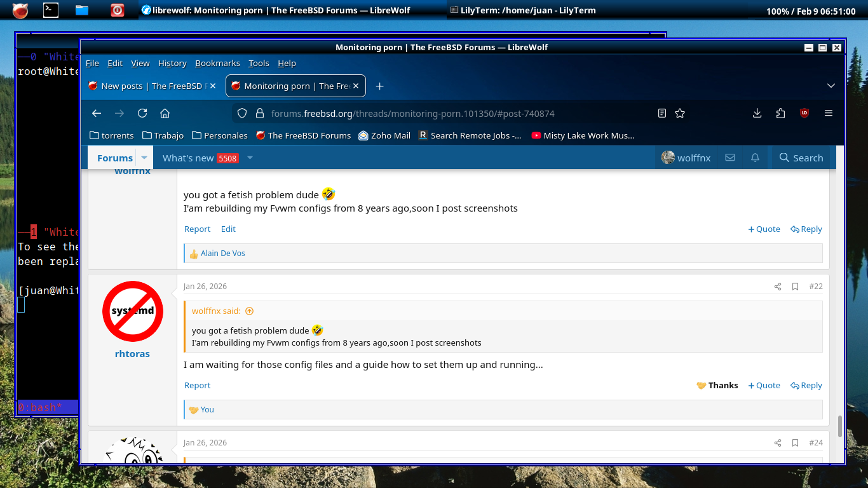Toggle bookmark on post #22

click(795, 287)
